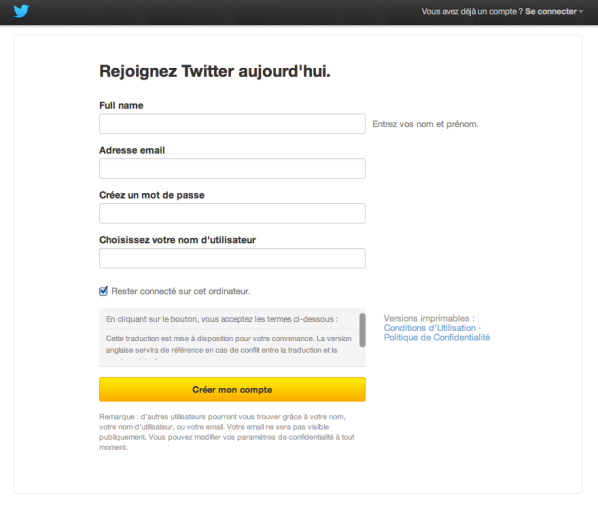
Task: Click the 'Adresse email' label
Action: [132, 150]
